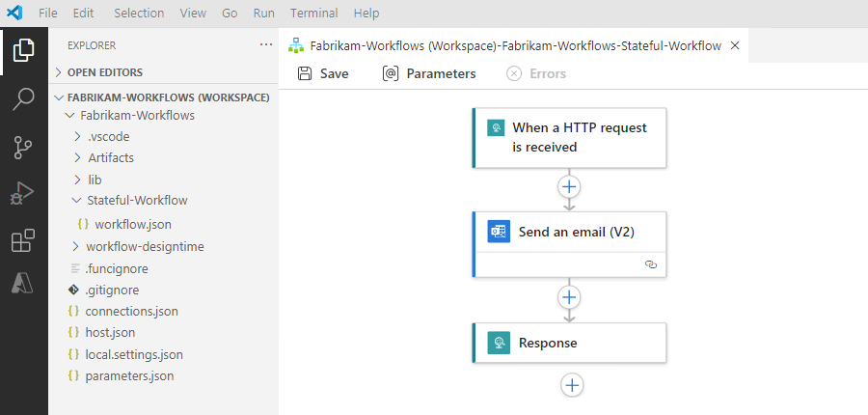Open connections.json file

131,311
